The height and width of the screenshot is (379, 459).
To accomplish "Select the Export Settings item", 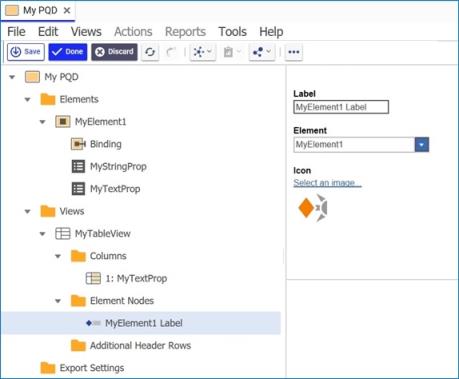I will [x=92, y=368].
